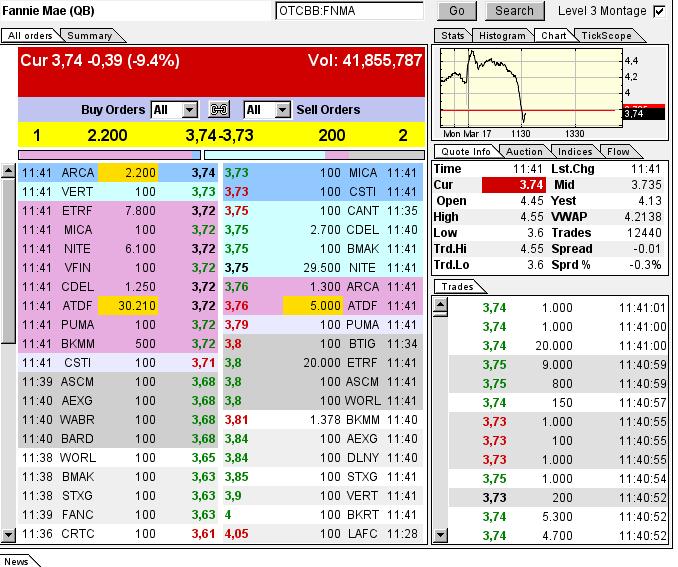Click the Trades list scroll up arrow
The height and width of the screenshot is (567, 678).
pos(440,305)
